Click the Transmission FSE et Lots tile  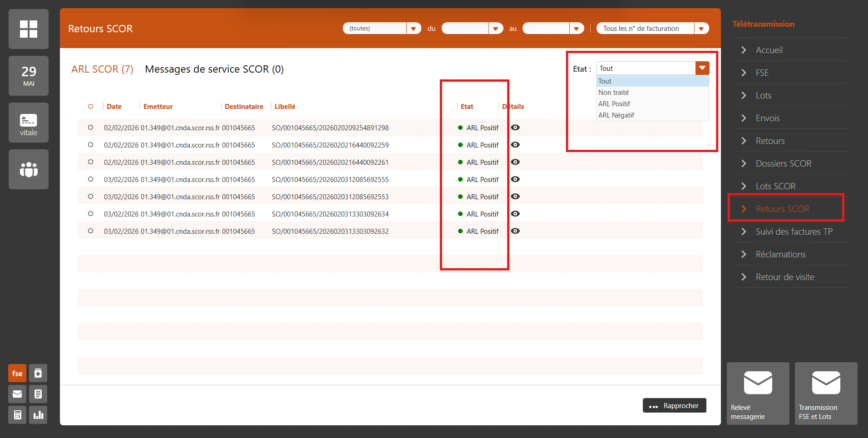(826, 394)
